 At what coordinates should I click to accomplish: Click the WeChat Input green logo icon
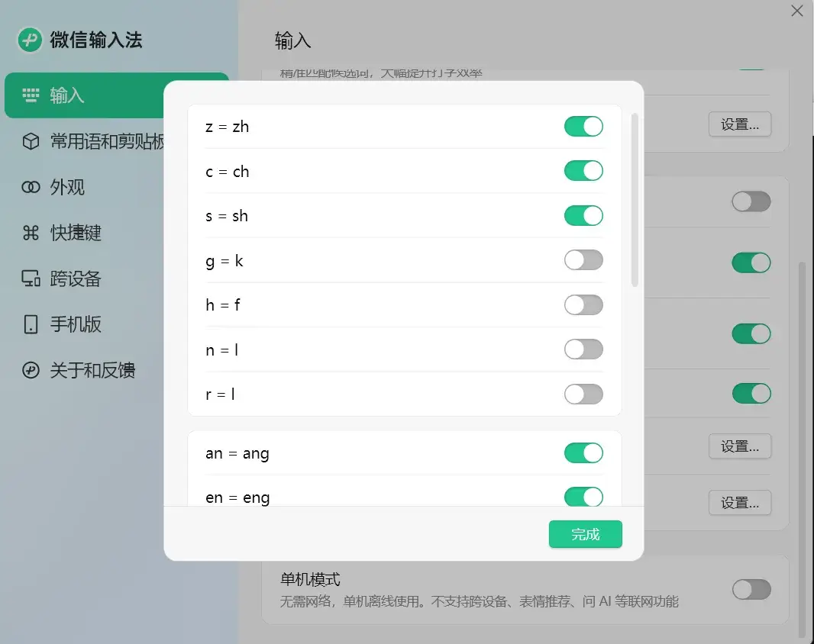pos(30,40)
